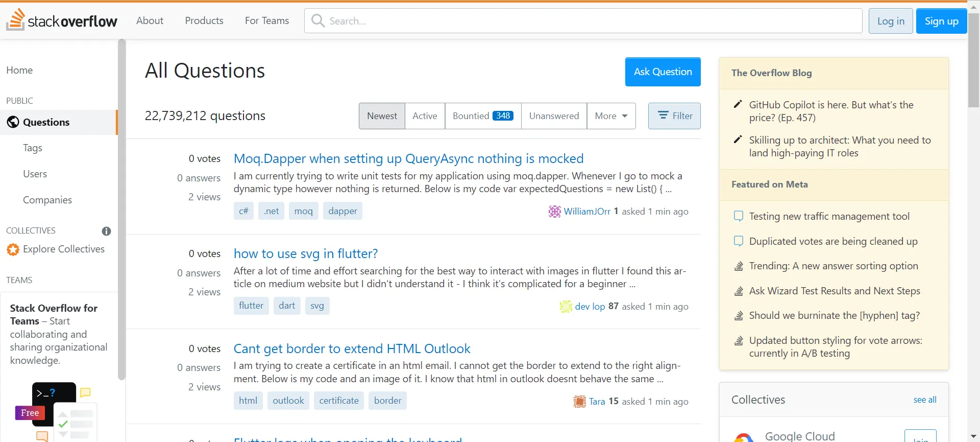Click the Explore Collectives star icon
Viewport: 980px width, 442px height.
(x=13, y=249)
